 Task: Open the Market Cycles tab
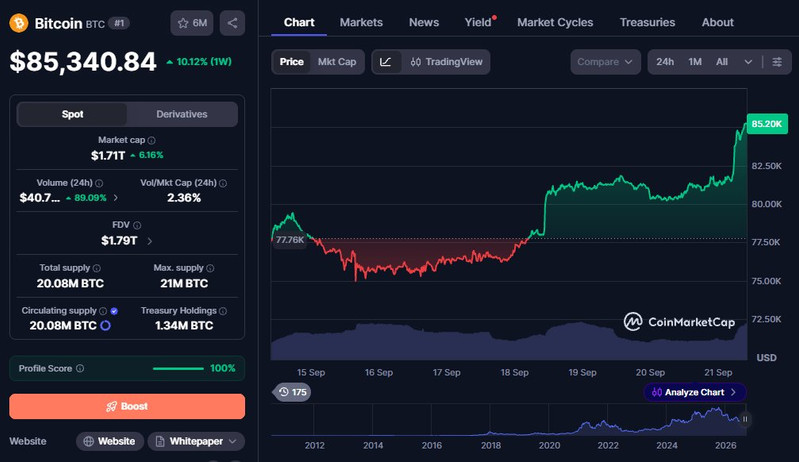tap(555, 22)
